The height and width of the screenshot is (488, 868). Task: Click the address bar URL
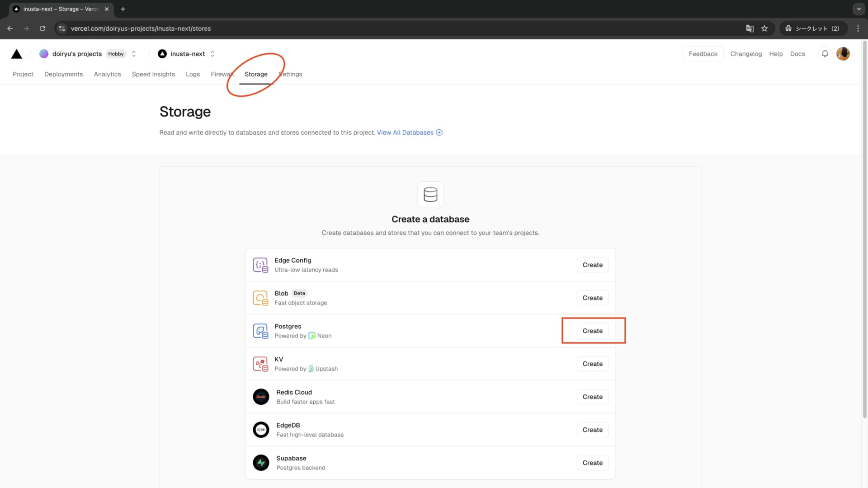(141, 28)
